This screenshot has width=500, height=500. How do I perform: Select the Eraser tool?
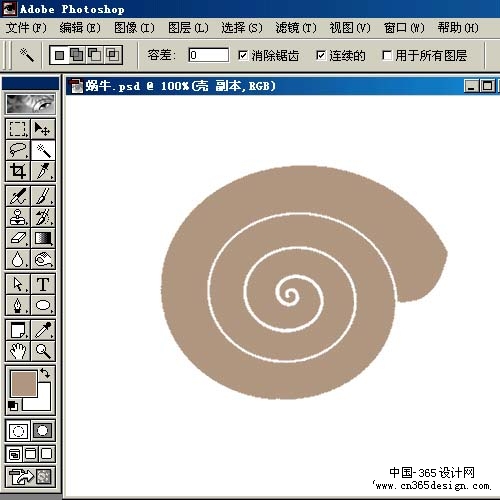(x=18, y=238)
